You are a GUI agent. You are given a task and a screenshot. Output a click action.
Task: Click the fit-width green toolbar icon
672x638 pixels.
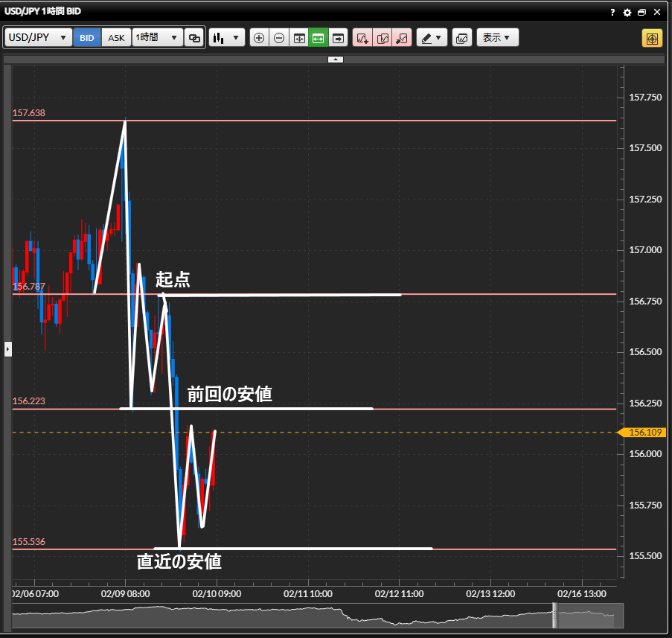click(x=319, y=38)
